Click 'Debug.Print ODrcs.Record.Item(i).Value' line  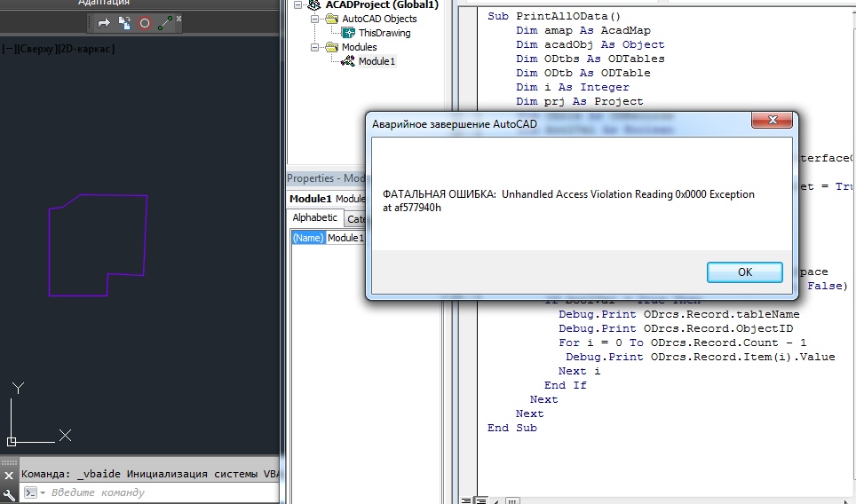tap(701, 357)
